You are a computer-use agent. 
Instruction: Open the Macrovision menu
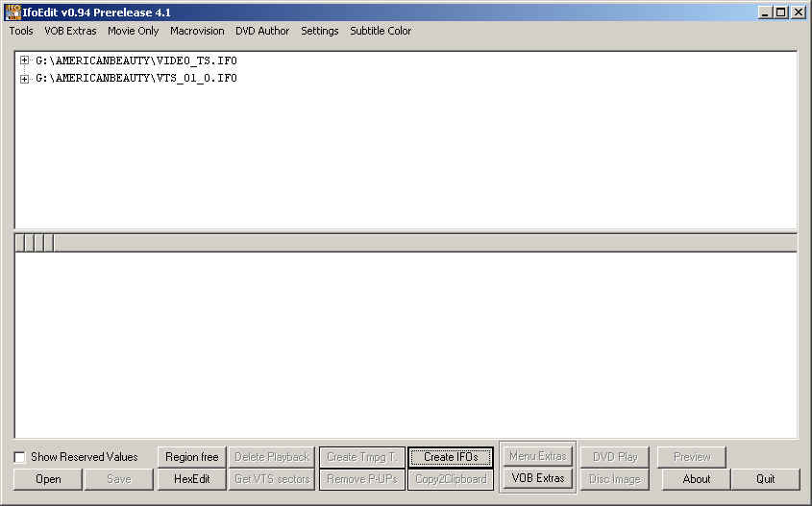[x=197, y=31]
